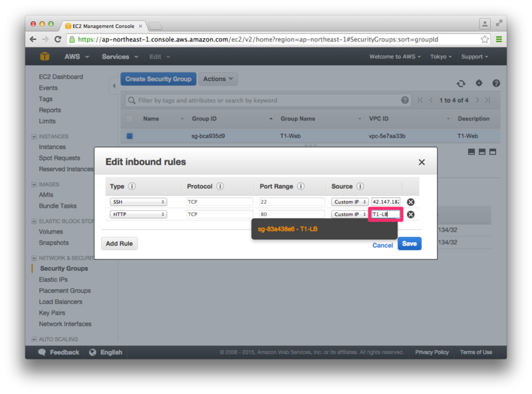Screen dimensions: 532x394
Task: Click the filter help question mark icon
Action: [x=404, y=100]
